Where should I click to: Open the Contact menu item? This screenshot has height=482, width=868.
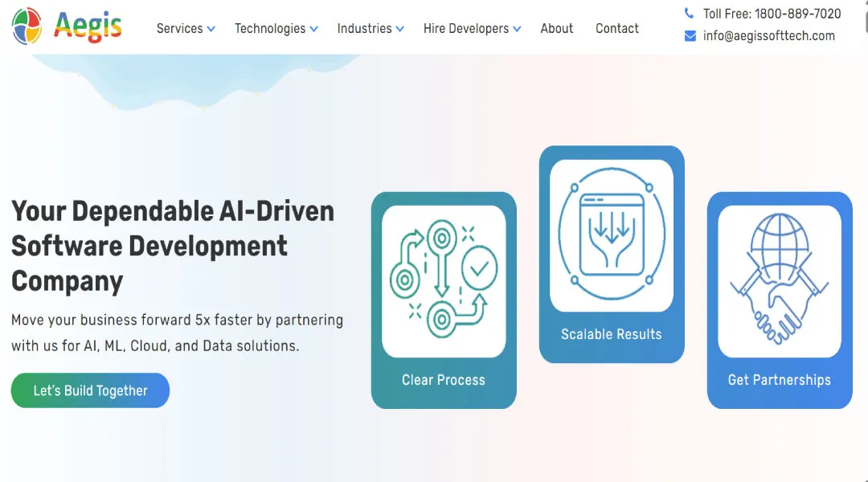point(616,28)
